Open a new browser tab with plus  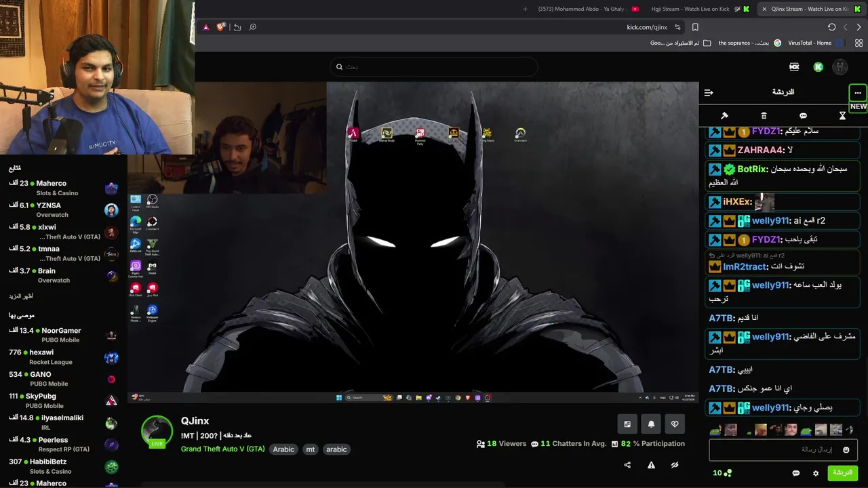point(525,9)
